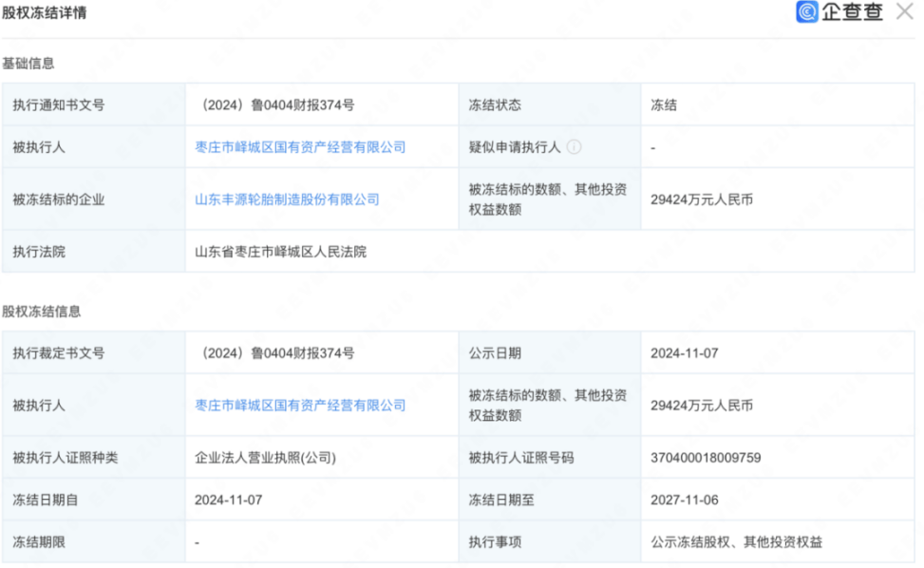Click the 公示日期 label cell
Image resolution: width=924 pixels, height=568 pixels.
(550, 353)
